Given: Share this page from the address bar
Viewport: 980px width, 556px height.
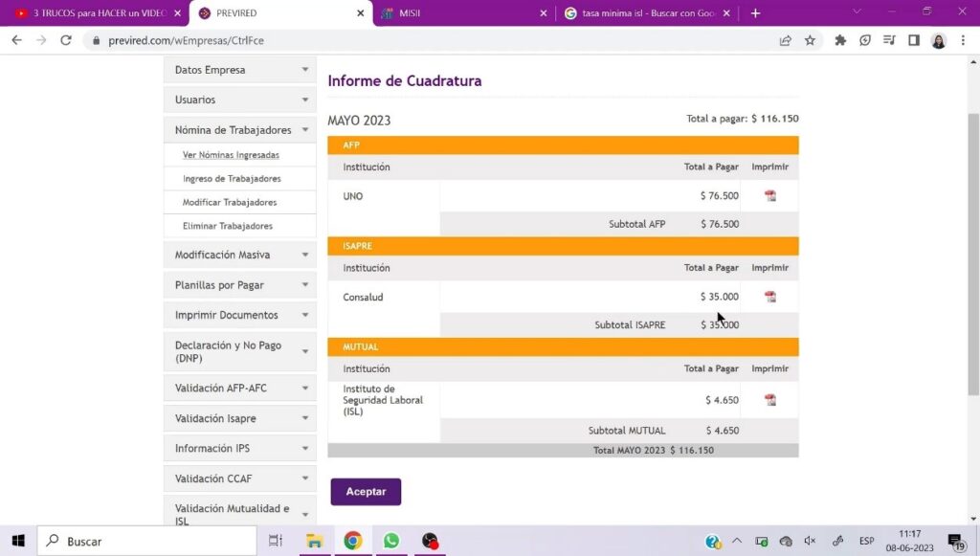Looking at the screenshot, I should point(786,40).
